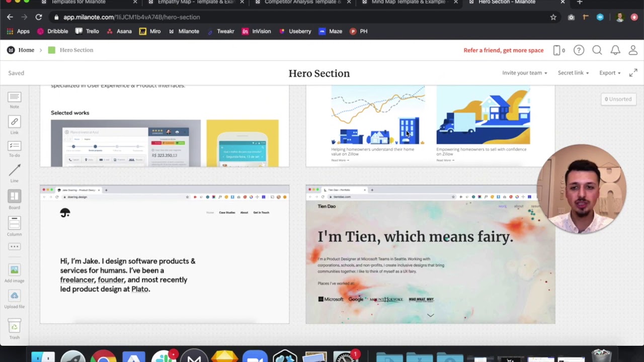Screen dimensions: 644x362
Task: Select the Column tool in sidebar
Action: point(14,226)
